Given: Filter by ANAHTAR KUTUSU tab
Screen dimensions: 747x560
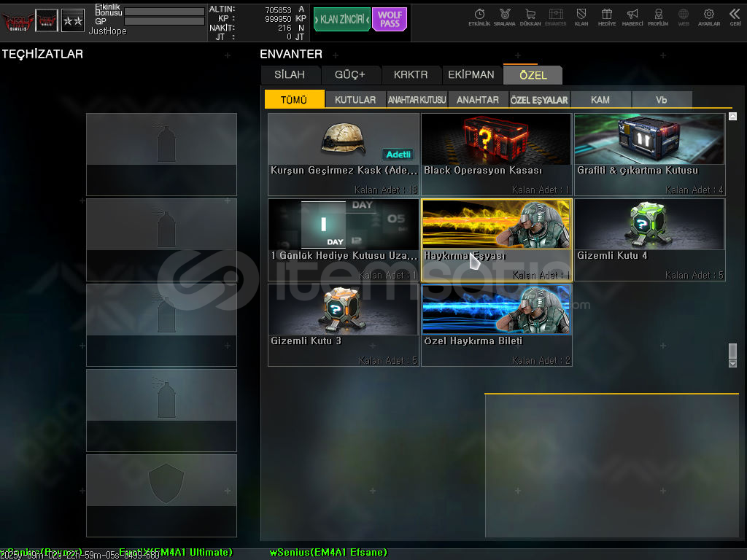Looking at the screenshot, I should (417, 99).
